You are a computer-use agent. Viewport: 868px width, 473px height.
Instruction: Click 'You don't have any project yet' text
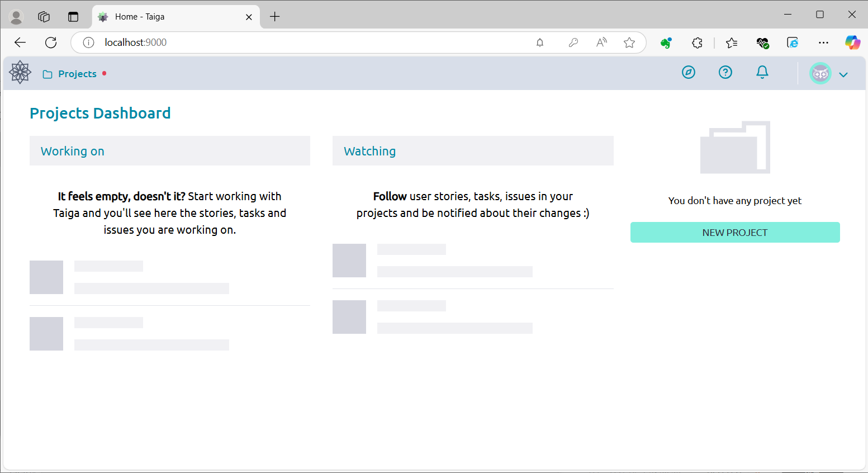(x=735, y=201)
